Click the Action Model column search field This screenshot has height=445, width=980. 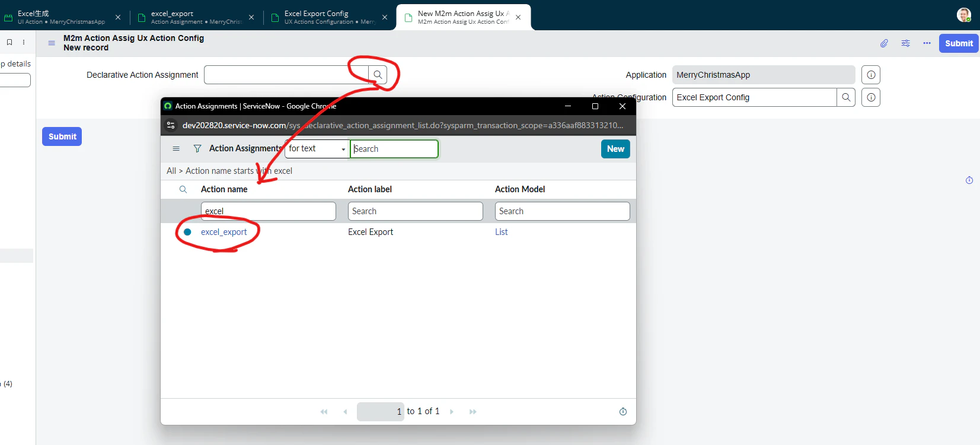tap(563, 211)
